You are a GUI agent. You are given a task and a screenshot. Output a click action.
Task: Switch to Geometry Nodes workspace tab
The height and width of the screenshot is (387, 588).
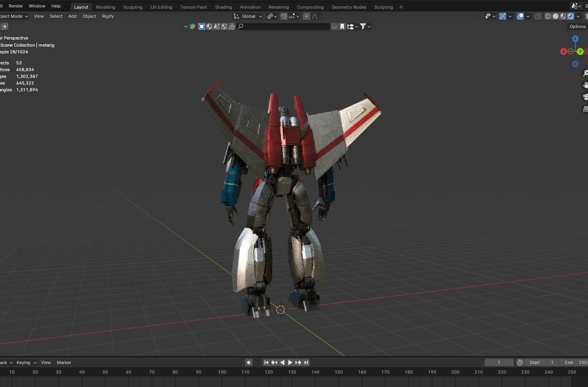(349, 7)
